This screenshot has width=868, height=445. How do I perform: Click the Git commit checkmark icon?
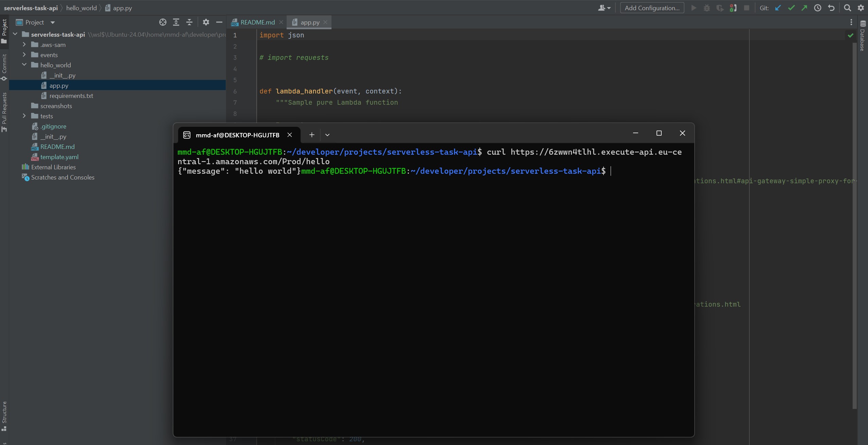pos(791,8)
